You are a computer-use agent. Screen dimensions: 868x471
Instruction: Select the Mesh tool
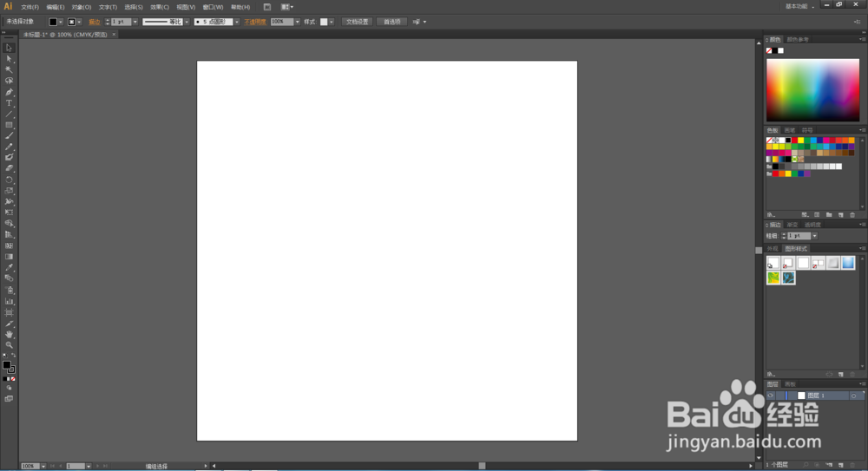click(x=9, y=245)
